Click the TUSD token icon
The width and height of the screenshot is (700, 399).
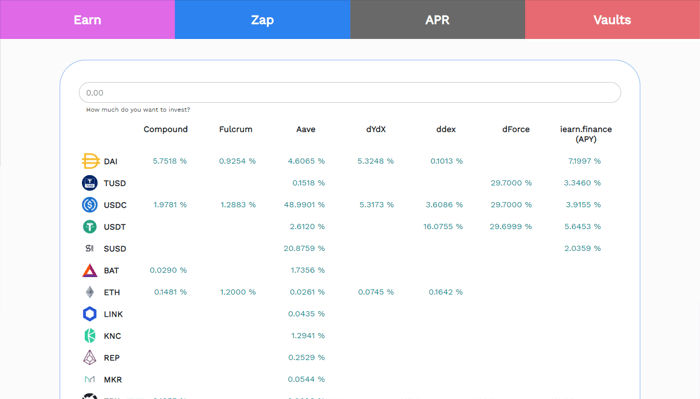90,183
